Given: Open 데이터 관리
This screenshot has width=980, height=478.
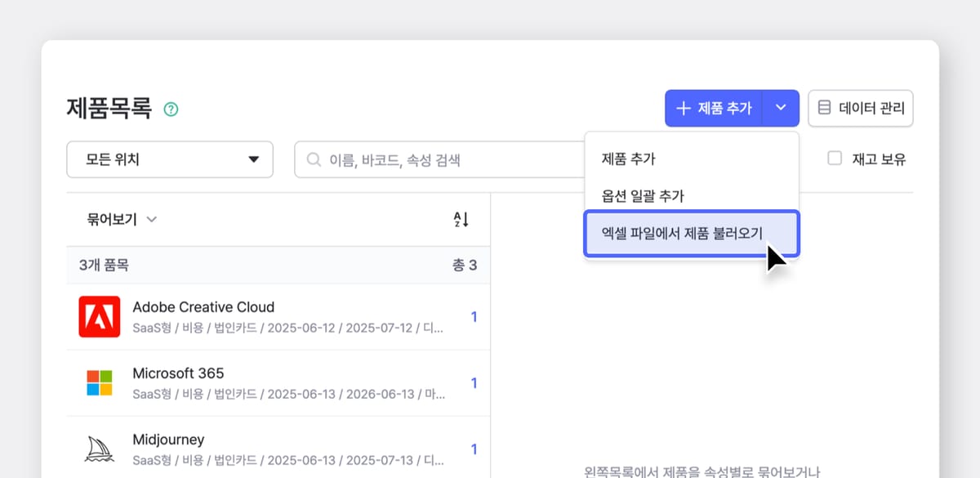Looking at the screenshot, I should 860,108.
